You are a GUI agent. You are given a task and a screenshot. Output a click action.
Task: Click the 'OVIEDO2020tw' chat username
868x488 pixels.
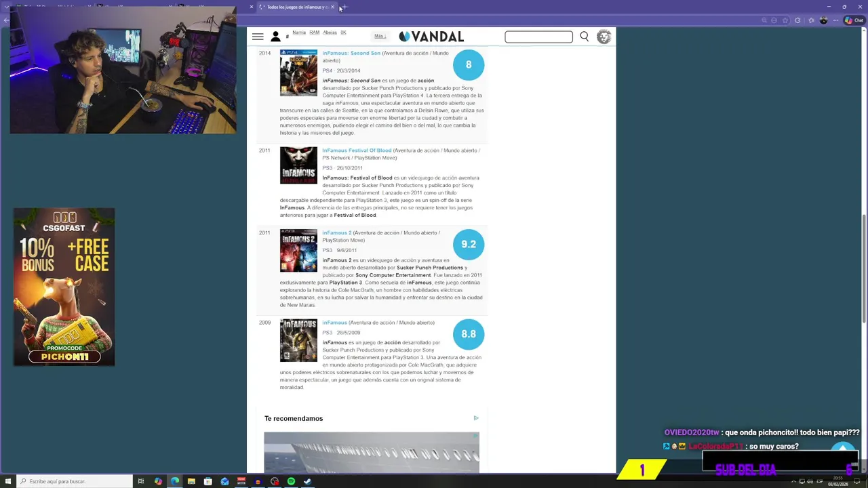tap(692, 432)
